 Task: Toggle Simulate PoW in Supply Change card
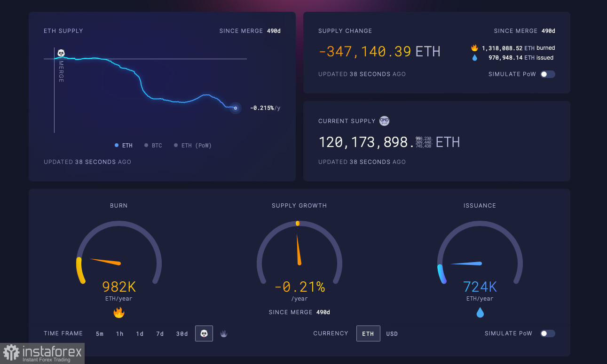[548, 74]
